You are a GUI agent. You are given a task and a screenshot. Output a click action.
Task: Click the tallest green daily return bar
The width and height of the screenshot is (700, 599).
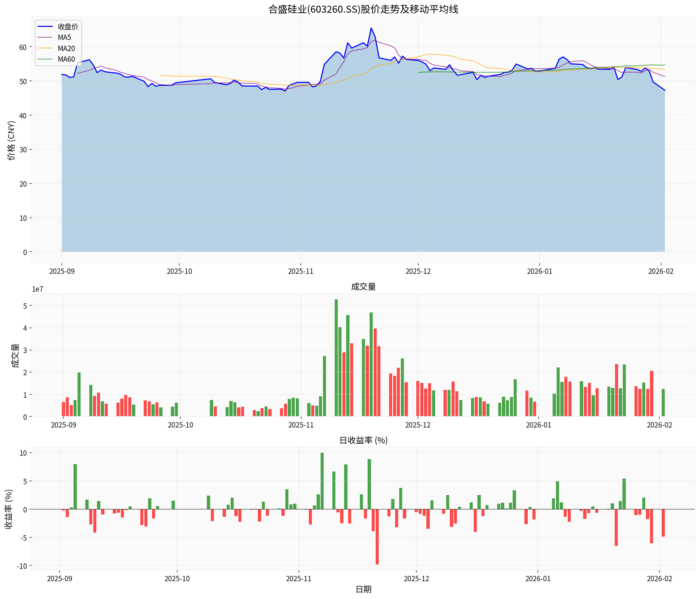click(322, 481)
